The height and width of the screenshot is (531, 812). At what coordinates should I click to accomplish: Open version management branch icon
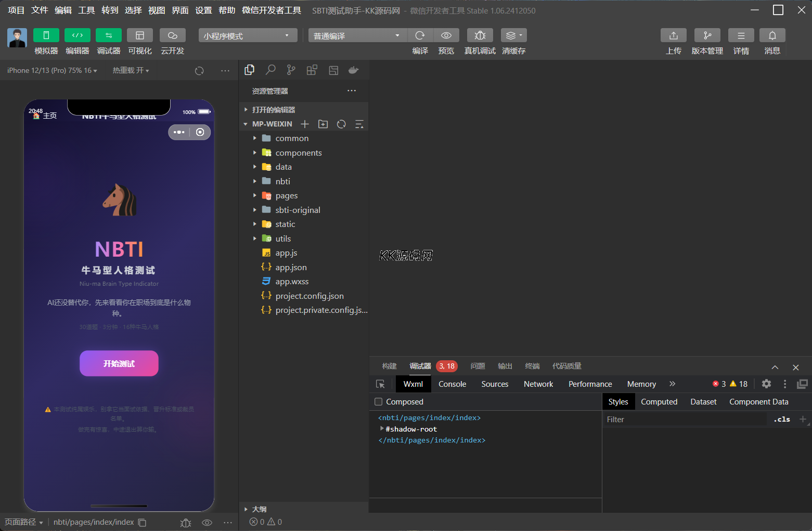(707, 35)
